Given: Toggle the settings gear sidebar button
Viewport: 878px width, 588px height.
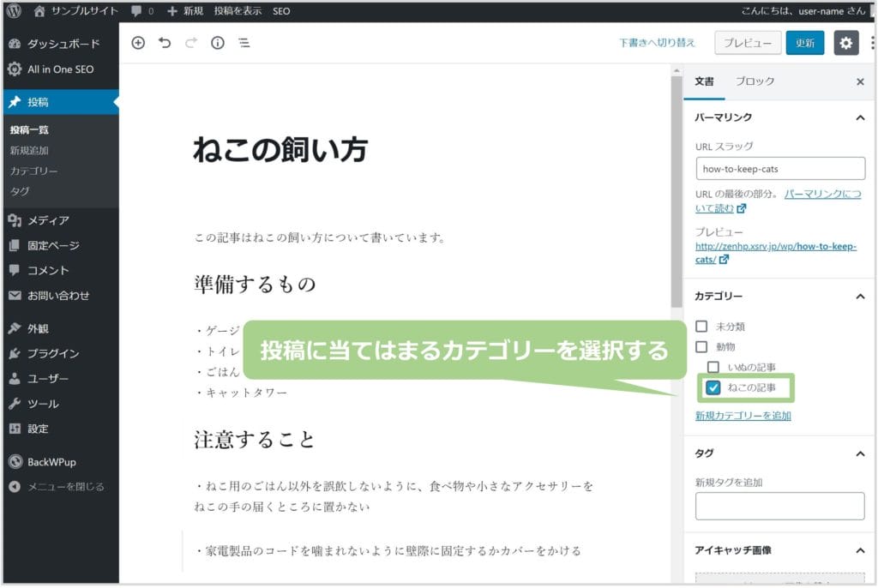Looking at the screenshot, I should (846, 43).
